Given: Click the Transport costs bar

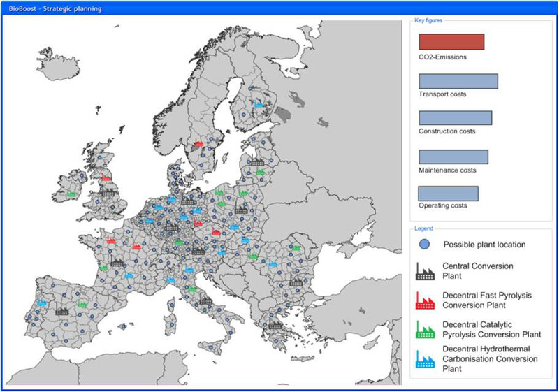Looking at the screenshot, I should point(458,81).
